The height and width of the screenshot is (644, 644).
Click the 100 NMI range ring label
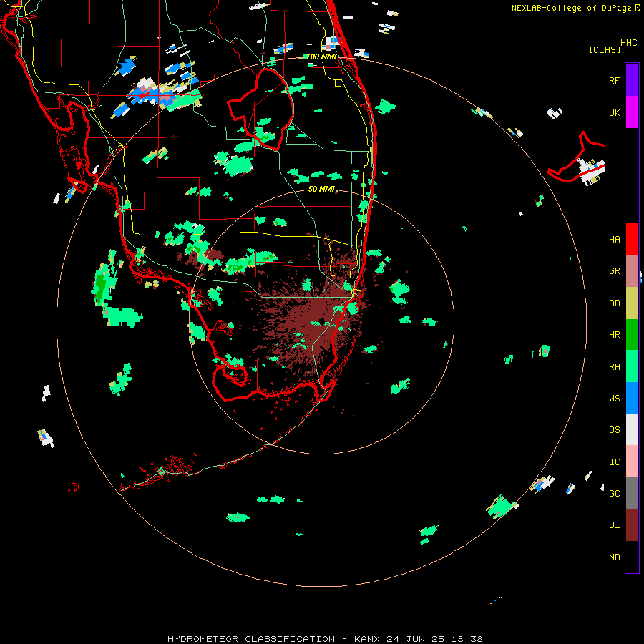(321, 57)
